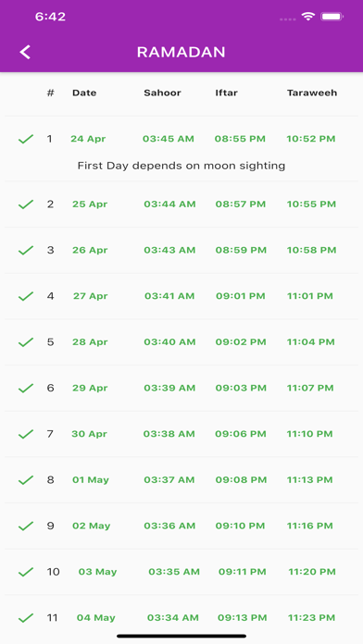Toggle the checkmark for day 9
This screenshot has height=644, width=363.
point(26,526)
